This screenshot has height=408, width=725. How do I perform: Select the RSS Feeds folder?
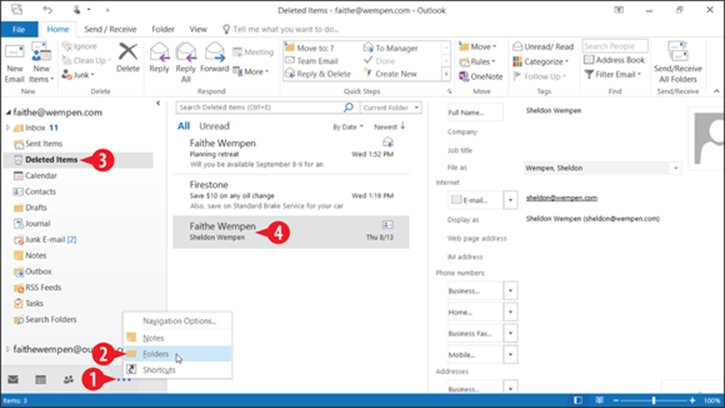click(x=38, y=287)
